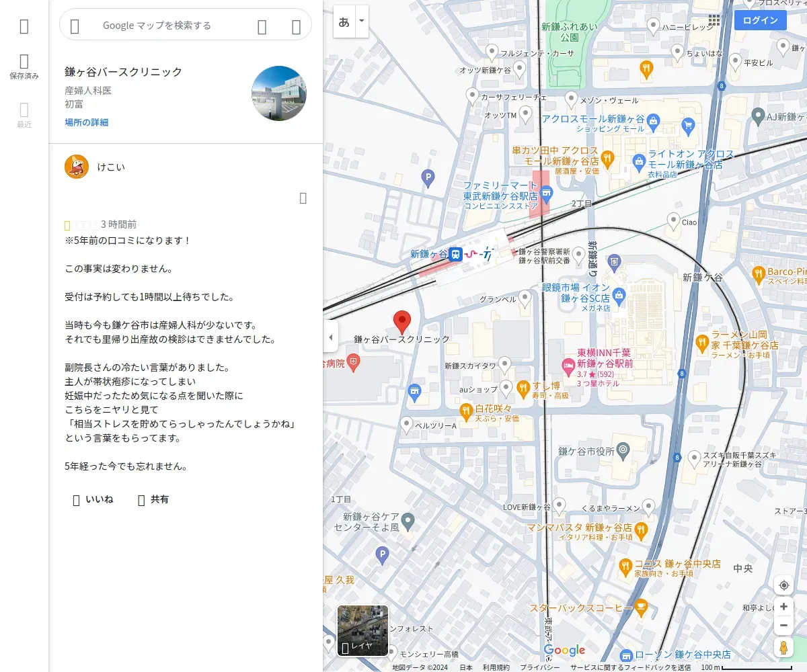Click the 新鎌ヶ谷 station transit icon
807x672 pixels.
pyautogui.click(x=457, y=254)
